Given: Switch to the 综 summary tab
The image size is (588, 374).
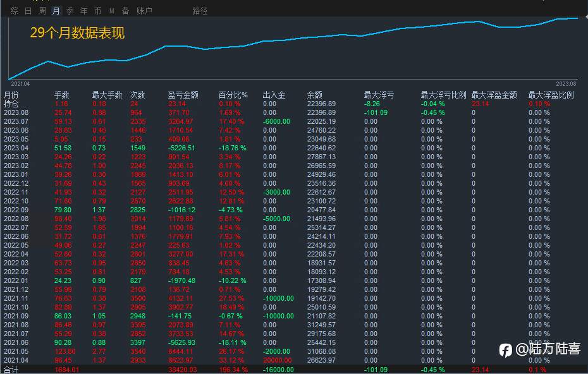Looking at the screenshot, I should [x=15, y=11].
